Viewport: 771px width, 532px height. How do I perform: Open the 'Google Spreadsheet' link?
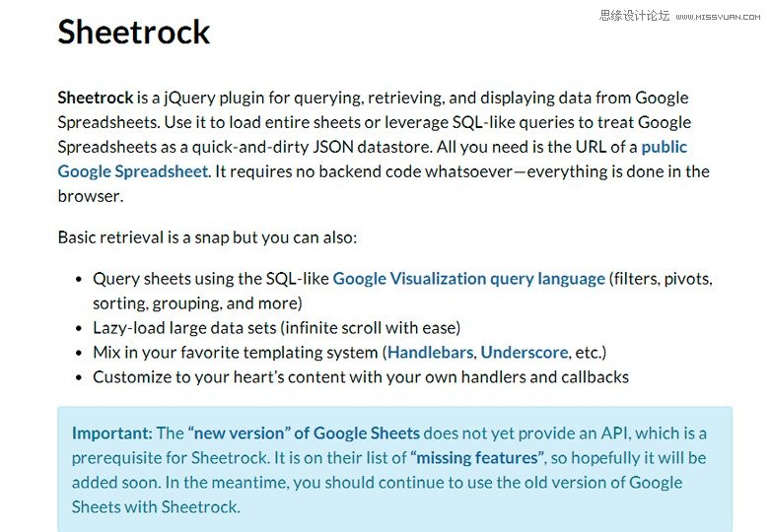pos(133,171)
